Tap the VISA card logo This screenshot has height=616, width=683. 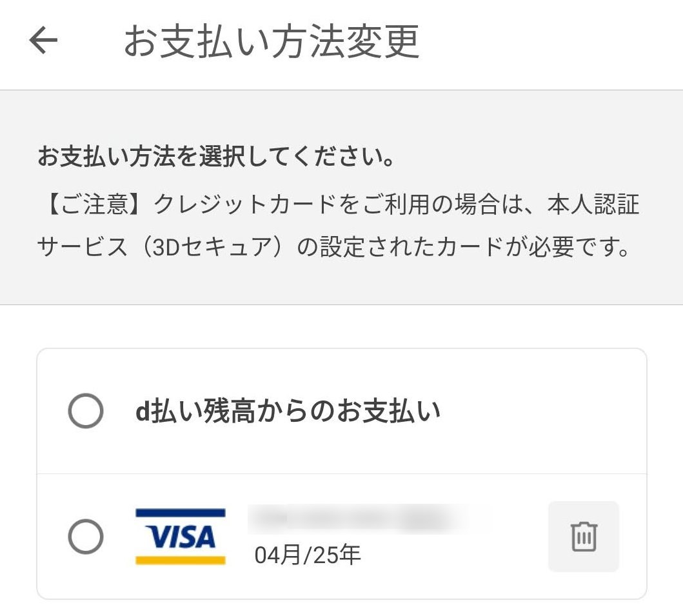(x=181, y=536)
